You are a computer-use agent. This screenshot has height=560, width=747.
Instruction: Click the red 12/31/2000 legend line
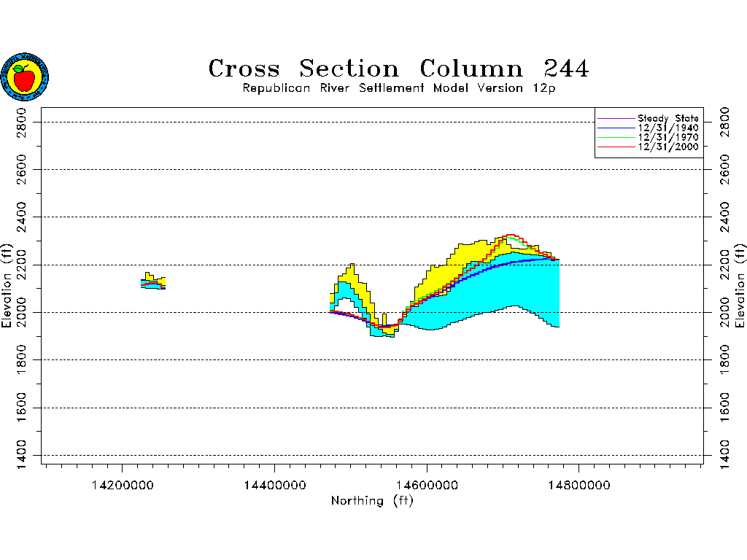(616, 147)
